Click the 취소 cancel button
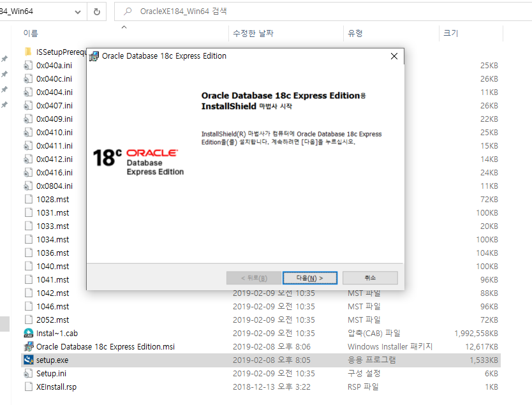The image size is (532, 405). (370, 278)
